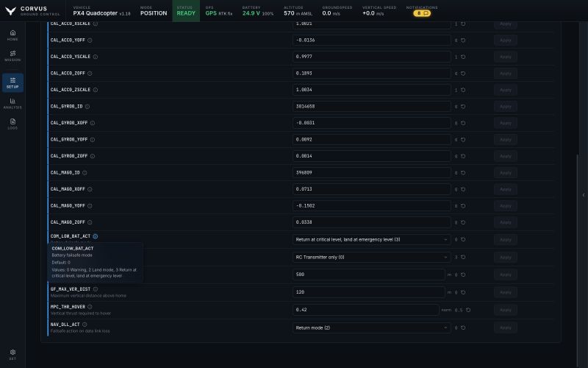Show info for CAL_GYRO0_ID
Viewport: 588px width, 368px height.
coord(87,106)
